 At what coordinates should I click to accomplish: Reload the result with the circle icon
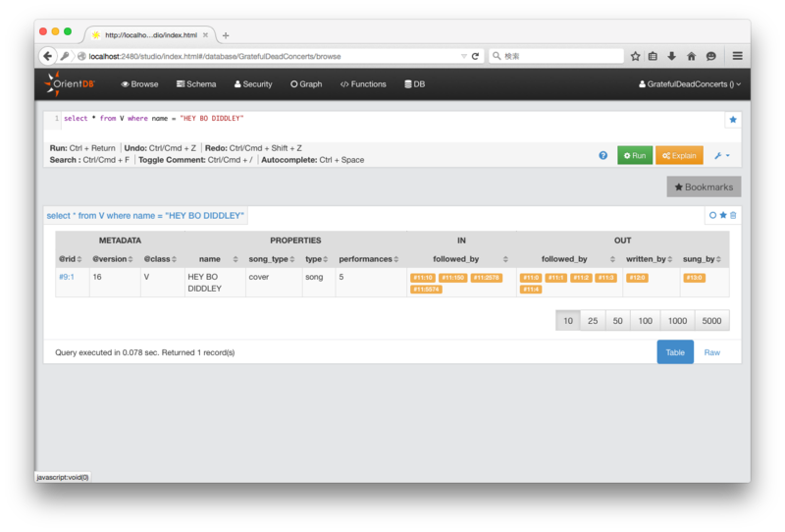click(713, 215)
